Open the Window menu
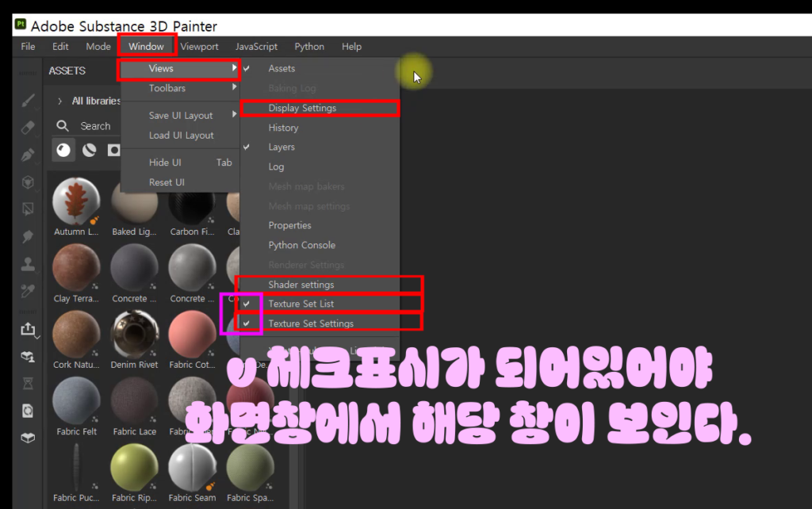This screenshot has width=812, height=509. 146,47
